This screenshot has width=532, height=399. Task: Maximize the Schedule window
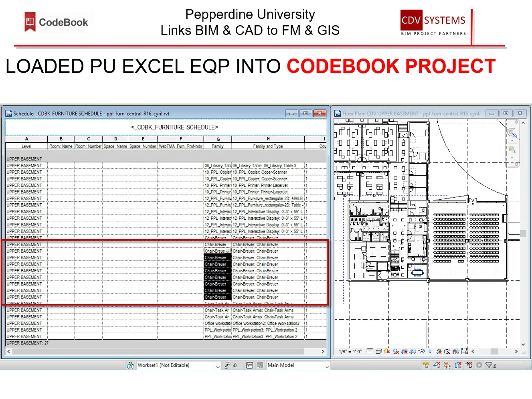[x=305, y=113]
